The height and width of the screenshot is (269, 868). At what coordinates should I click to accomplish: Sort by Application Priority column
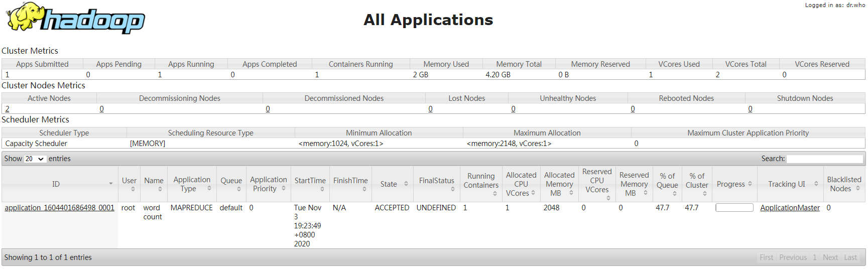click(x=269, y=184)
